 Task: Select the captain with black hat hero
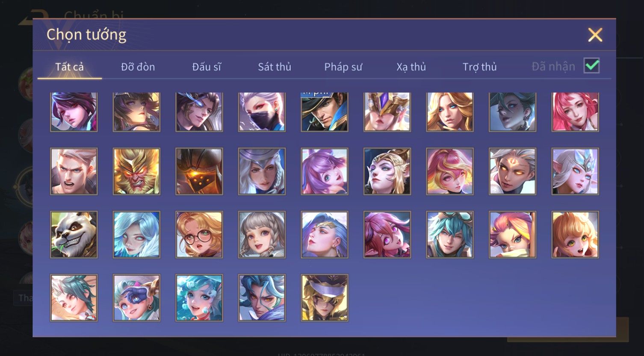click(324, 112)
